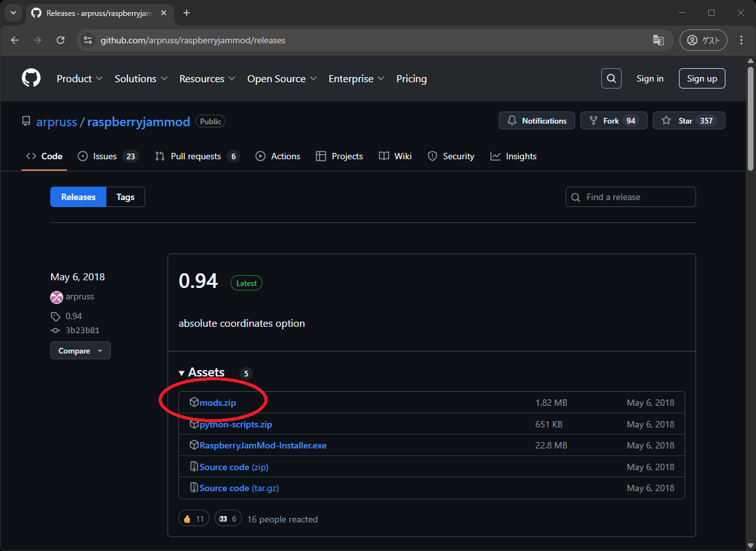Go back using the browser back arrow

[x=15, y=41]
